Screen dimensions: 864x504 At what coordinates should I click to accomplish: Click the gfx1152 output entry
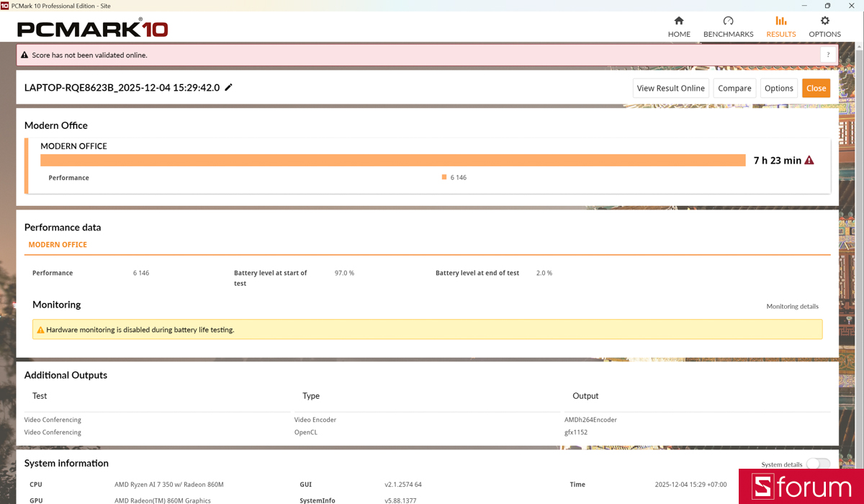576,433
